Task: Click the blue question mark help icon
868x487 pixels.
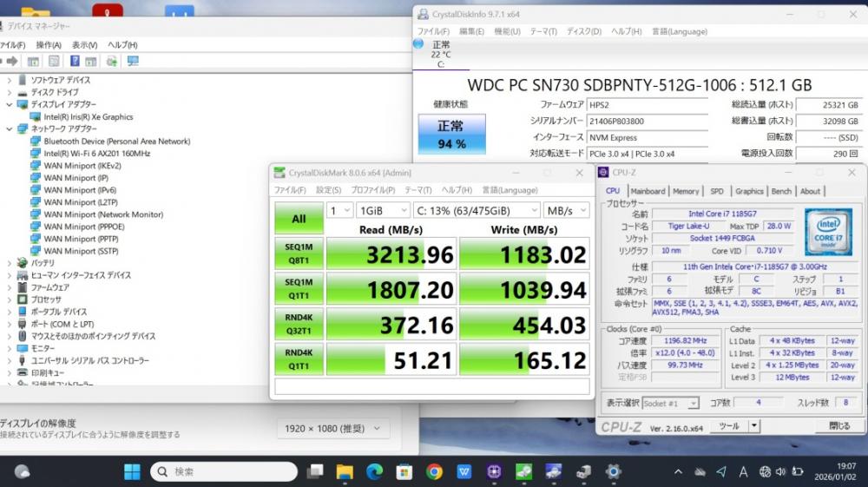Action: point(75,62)
